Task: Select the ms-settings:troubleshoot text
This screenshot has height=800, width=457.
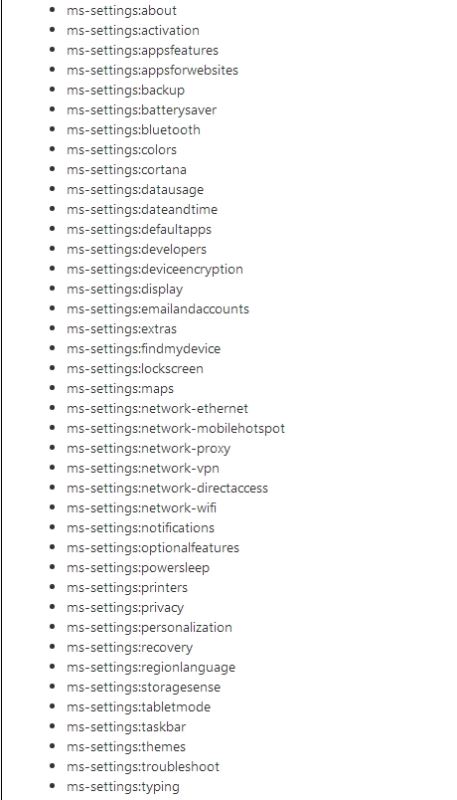Action: point(143,766)
